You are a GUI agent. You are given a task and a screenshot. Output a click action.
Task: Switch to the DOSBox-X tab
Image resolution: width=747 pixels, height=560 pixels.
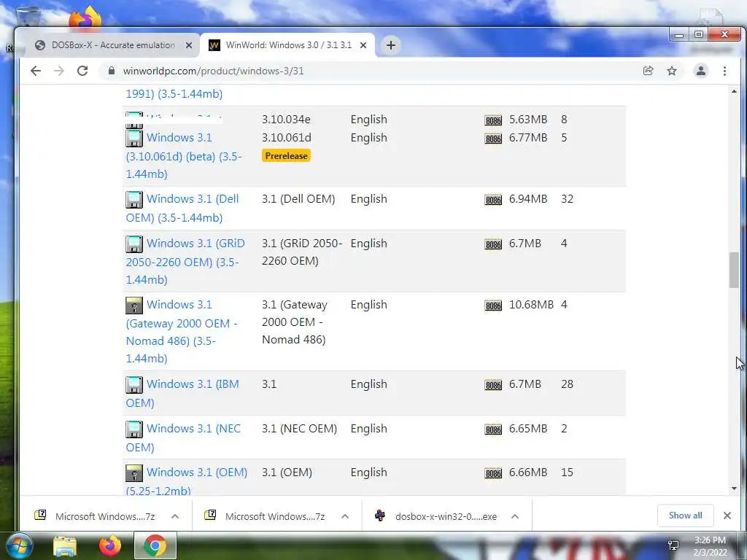click(x=113, y=45)
